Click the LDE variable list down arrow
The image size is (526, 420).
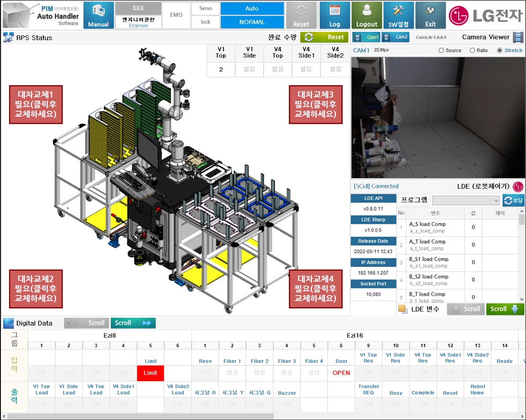[x=522, y=299]
